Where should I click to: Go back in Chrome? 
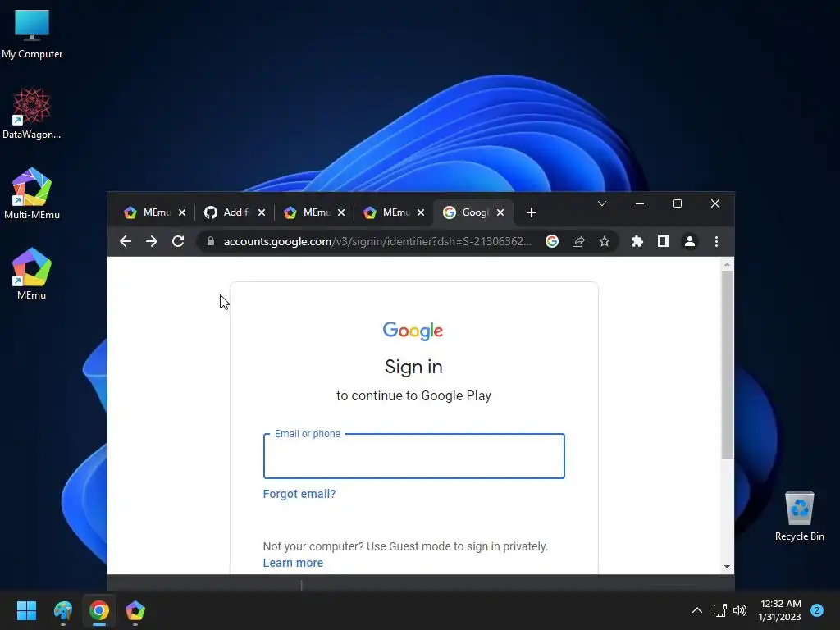126,242
